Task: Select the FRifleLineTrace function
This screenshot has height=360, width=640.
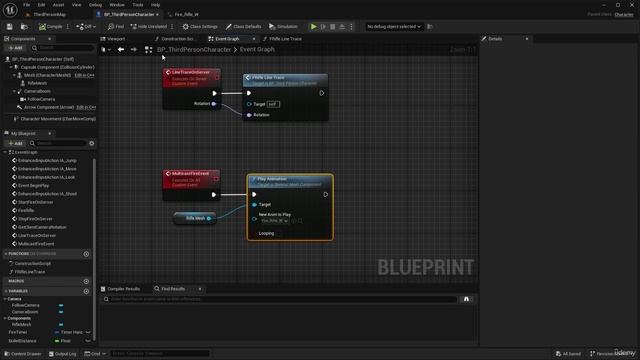Action: point(30,272)
